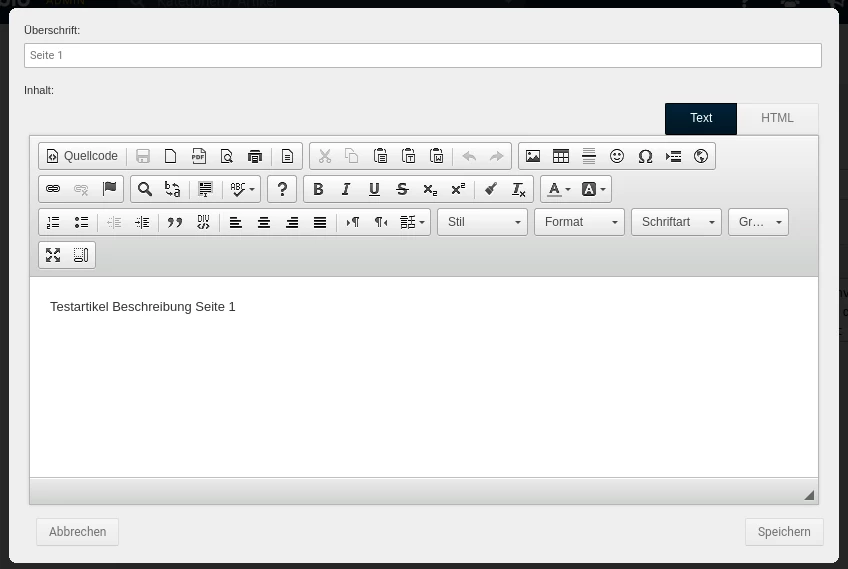
Task: Toggle bulleted list
Action: coord(81,222)
